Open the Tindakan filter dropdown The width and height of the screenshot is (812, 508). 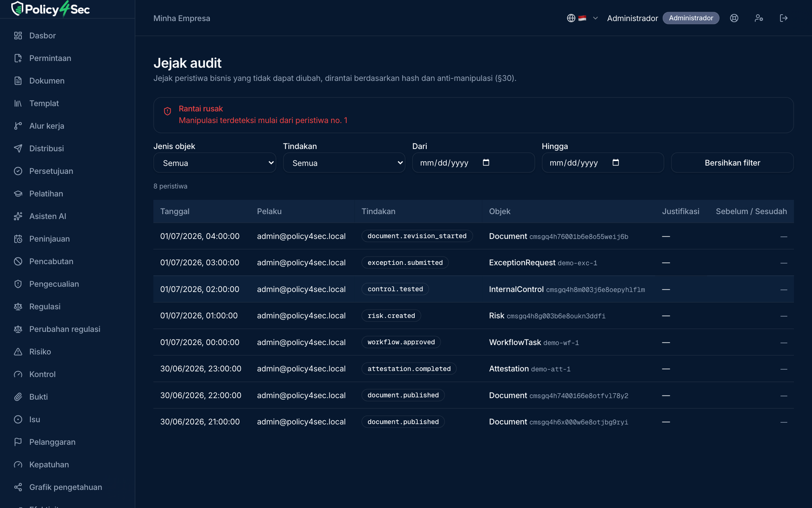pyautogui.click(x=344, y=163)
